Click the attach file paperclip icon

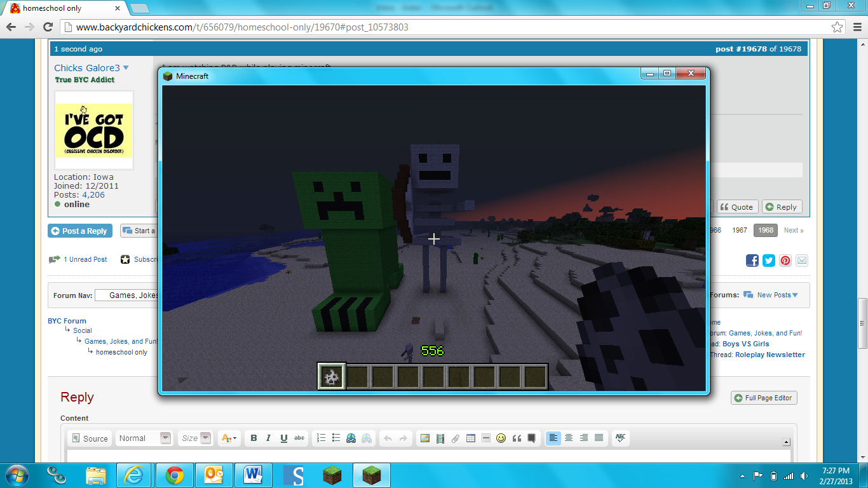[456, 438]
